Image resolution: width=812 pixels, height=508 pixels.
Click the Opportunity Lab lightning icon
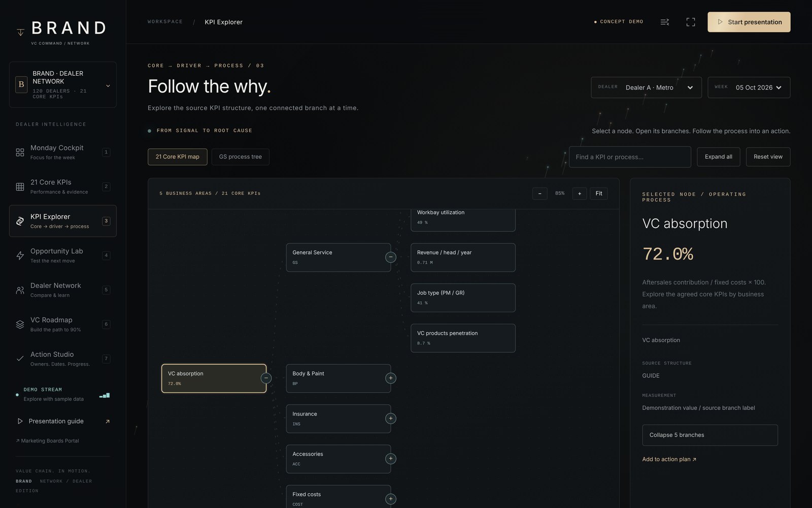20,256
